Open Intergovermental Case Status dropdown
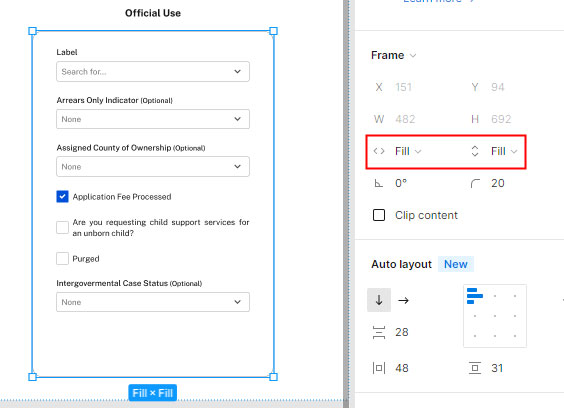Image resolution: width=564 pixels, height=408 pixels. (x=153, y=302)
